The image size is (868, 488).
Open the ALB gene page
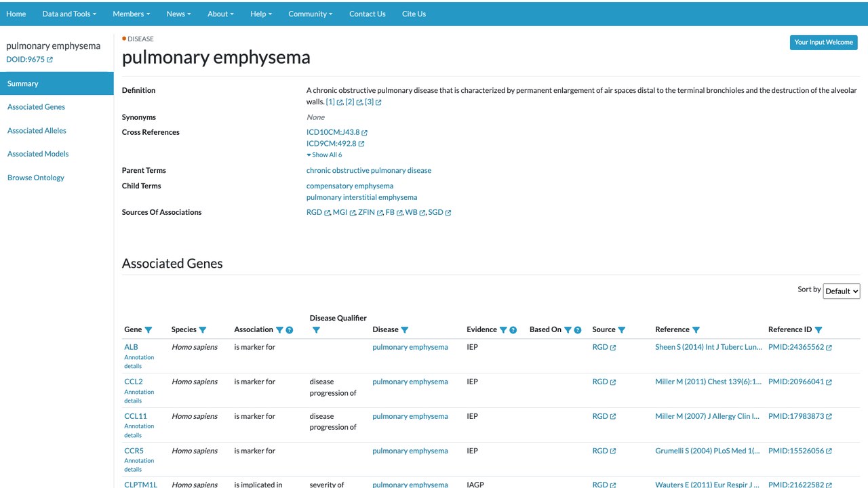point(131,347)
